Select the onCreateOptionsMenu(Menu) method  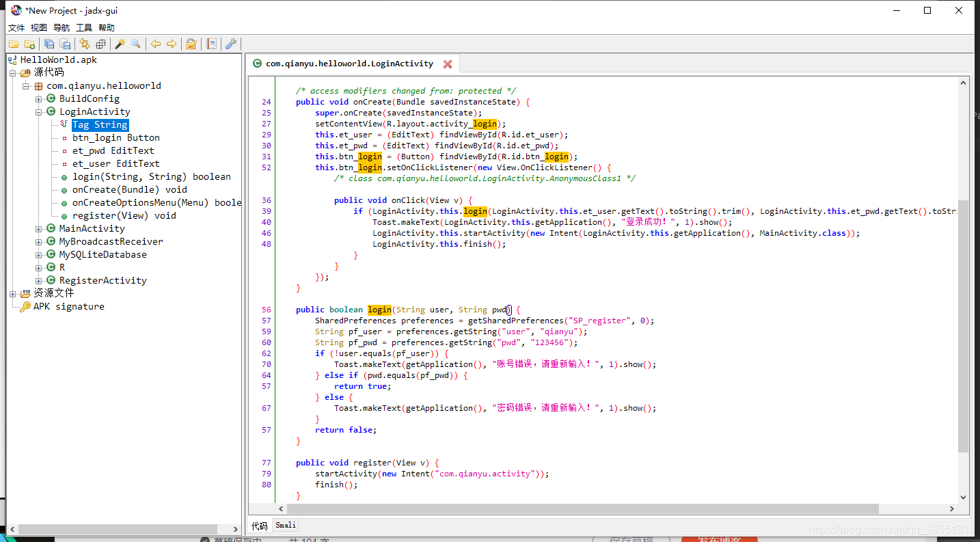pos(156,202)
